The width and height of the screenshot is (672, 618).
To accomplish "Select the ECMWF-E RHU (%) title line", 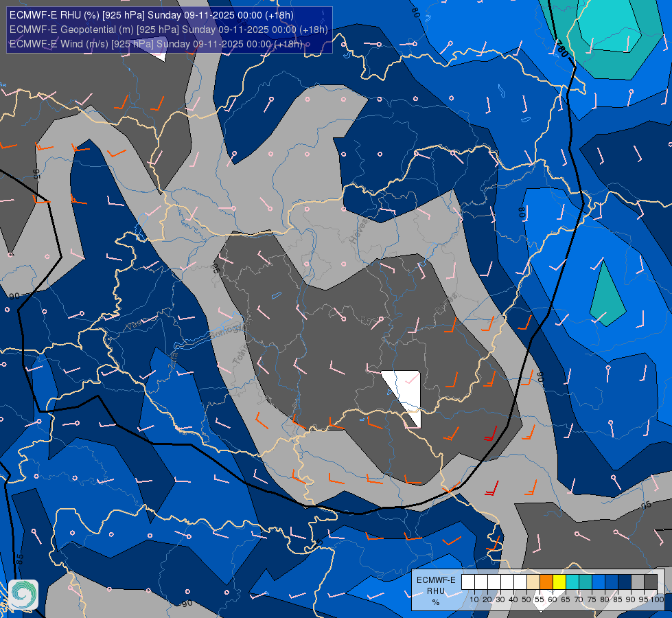I will coord(151,15).
